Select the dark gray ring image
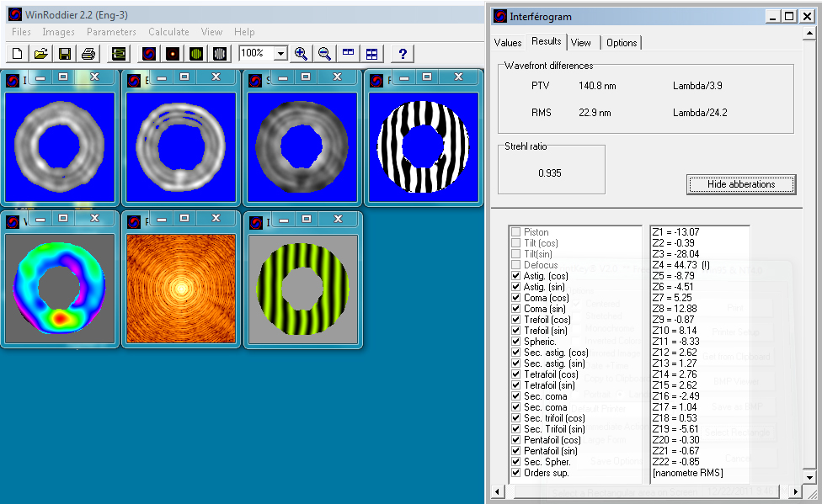This screenshot has width=822, height=504. pos(302,146)
